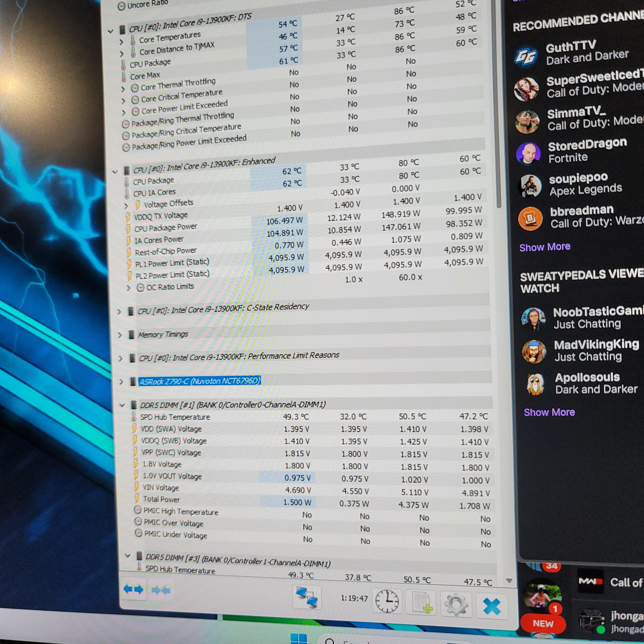Click the MW game box art thumbnail
Screen dimensions: 644x644
(591, 582)
